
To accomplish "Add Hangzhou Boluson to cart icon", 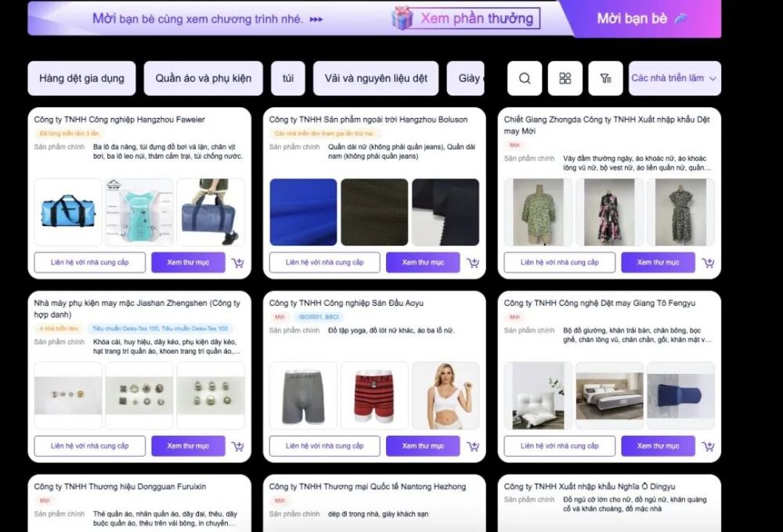I will 473,263.
